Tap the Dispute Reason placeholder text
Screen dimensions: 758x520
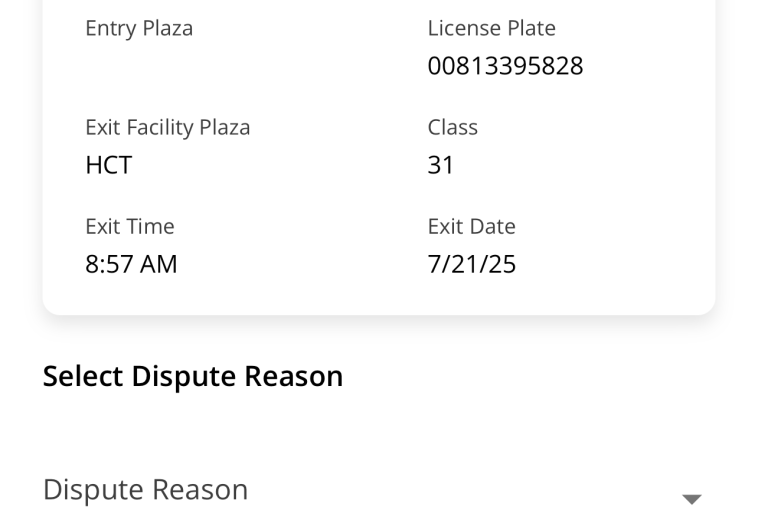click(145, 490)
